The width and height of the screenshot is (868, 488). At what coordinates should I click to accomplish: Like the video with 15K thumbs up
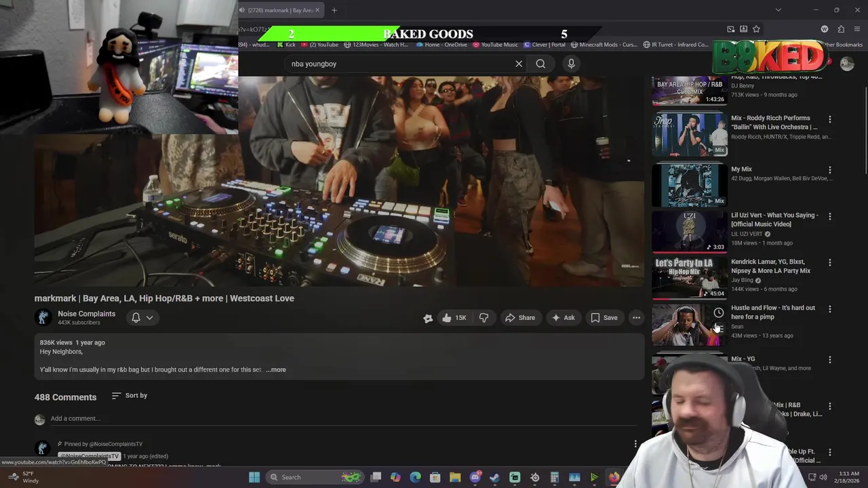point(454,317)
